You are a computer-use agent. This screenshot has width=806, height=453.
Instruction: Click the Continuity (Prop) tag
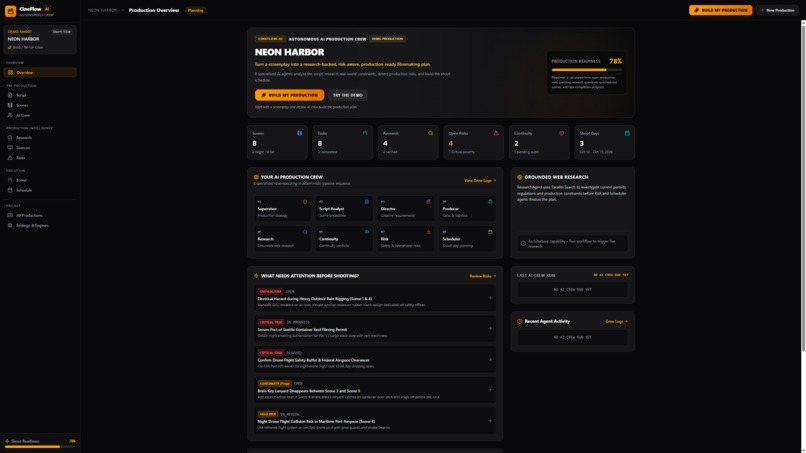[x=274, y=384]
